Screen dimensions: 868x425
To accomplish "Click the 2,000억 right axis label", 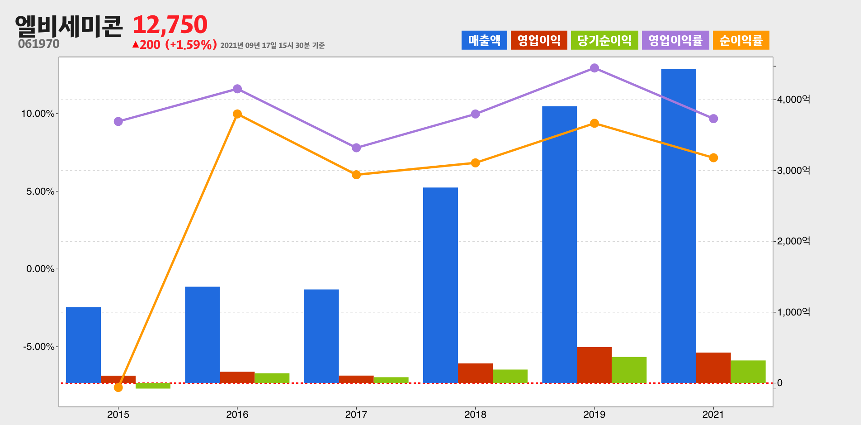I will (x=793, y=241).
